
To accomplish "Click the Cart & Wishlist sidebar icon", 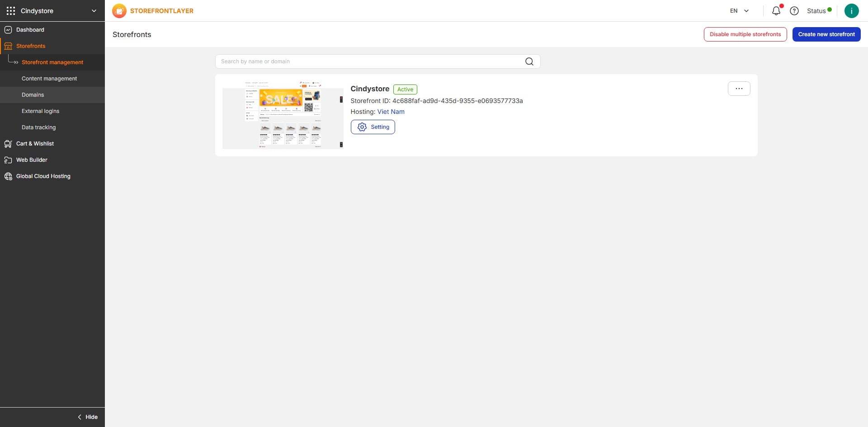I will (x=8, y=143).
